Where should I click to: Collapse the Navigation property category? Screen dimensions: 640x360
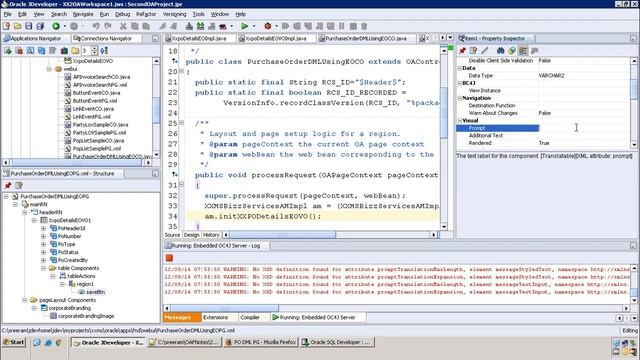point(460,98)
